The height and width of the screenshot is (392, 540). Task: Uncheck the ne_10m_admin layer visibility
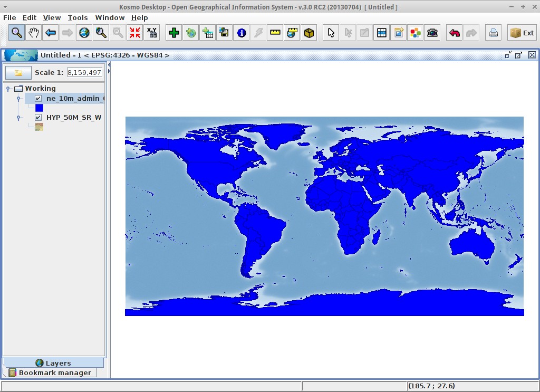(x=38, y=99)
